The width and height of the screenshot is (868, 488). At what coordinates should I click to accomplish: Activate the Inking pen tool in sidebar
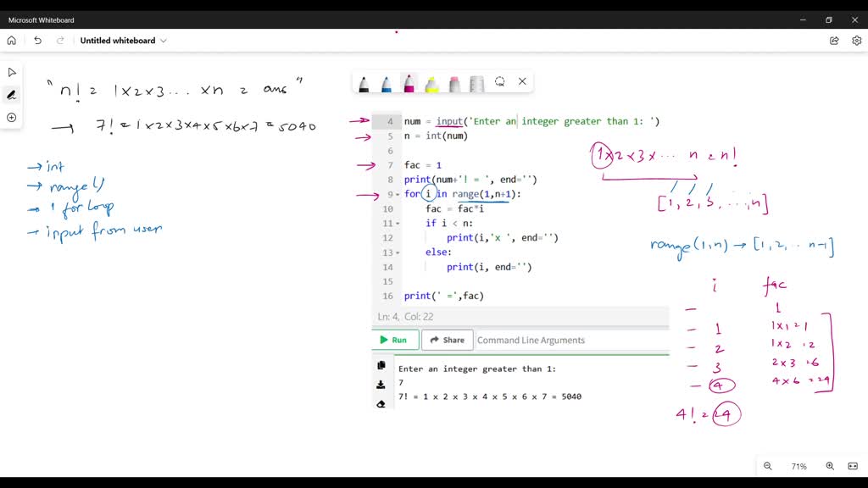click(x=12, y=95)
